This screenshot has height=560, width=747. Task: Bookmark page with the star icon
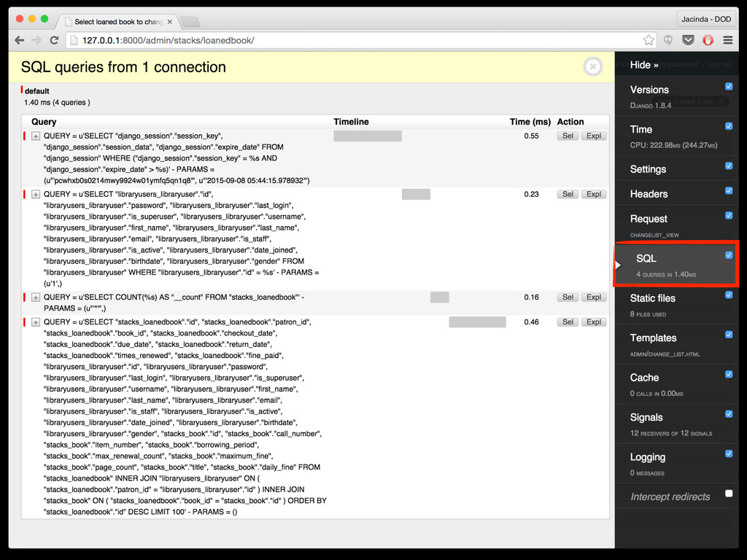(649, 41)
